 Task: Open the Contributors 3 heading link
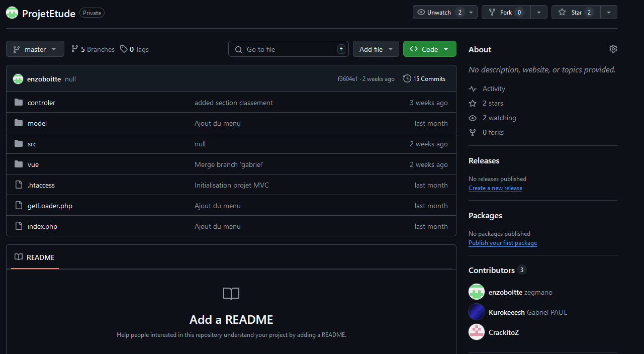[497, 270]
